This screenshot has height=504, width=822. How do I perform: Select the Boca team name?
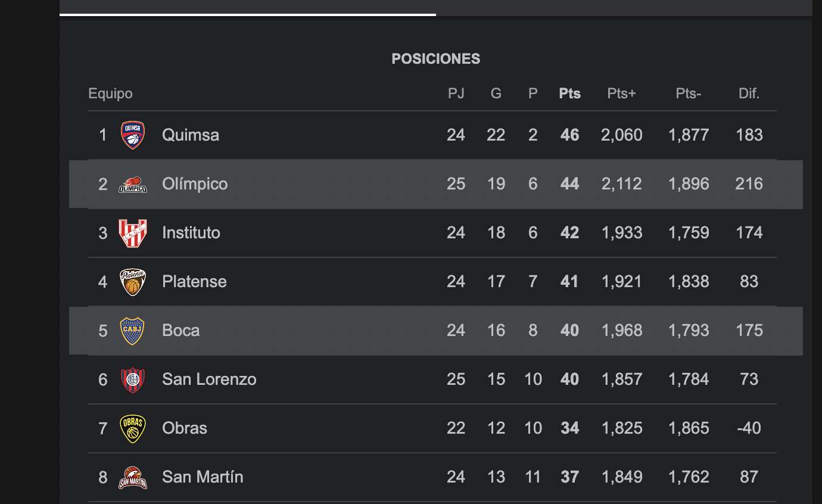(181, 331)
